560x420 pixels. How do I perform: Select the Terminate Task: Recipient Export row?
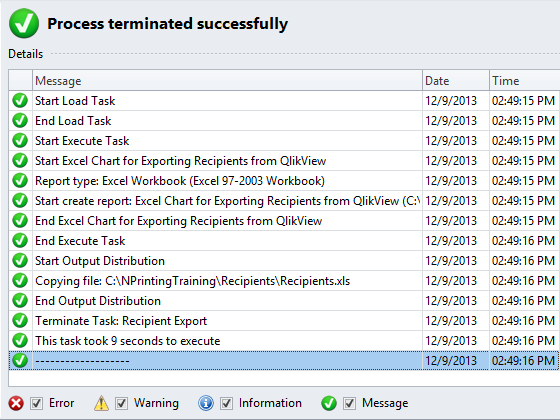284,321
